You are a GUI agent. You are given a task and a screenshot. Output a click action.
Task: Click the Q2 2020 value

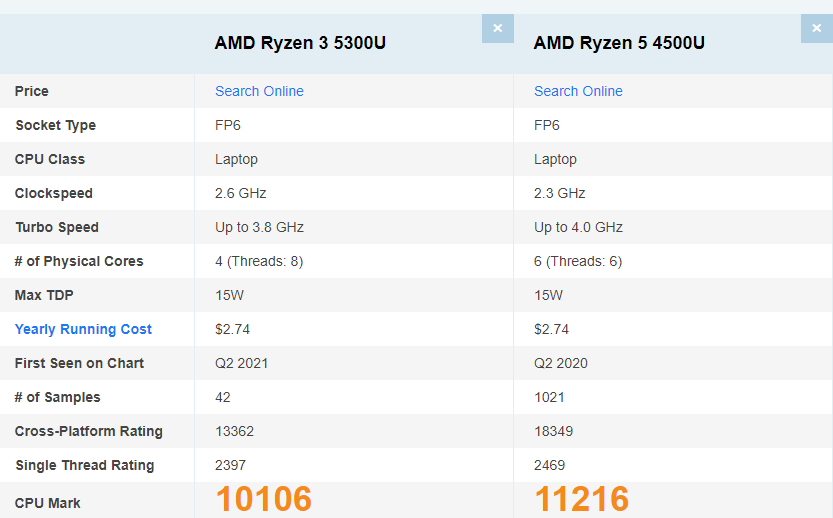click(x=560, y=363)
